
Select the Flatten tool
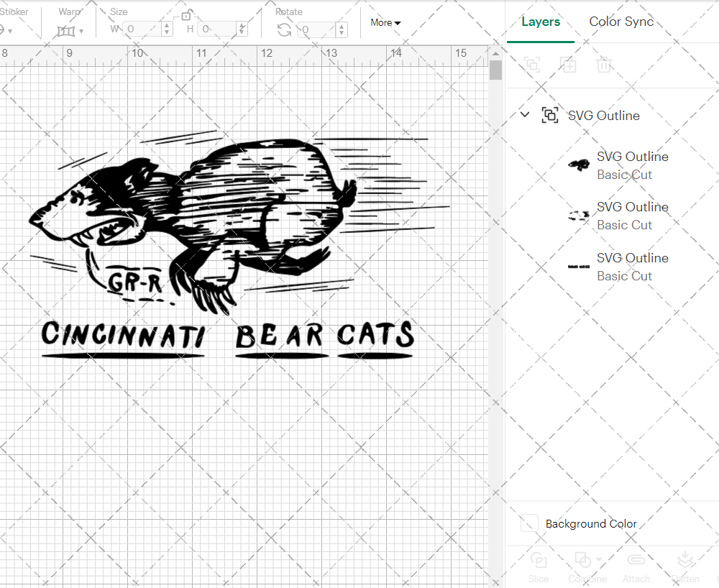point(684,566)
